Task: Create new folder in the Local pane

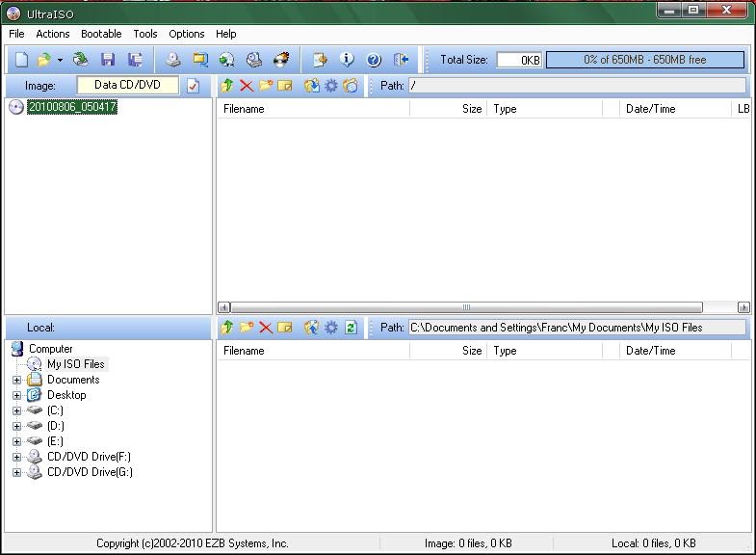Action: click(247, 328)
